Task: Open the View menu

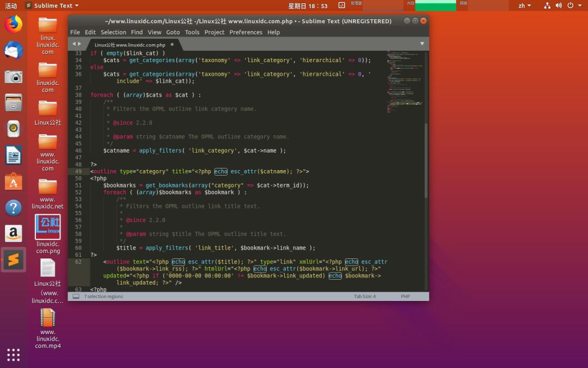Action: point(154,32)
